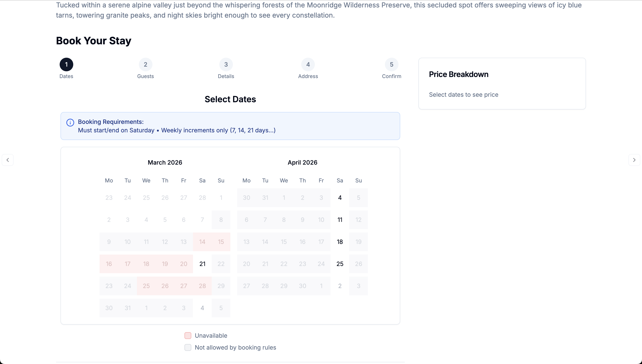
Task: Click unavailable March 14 date
Action: 202,242
